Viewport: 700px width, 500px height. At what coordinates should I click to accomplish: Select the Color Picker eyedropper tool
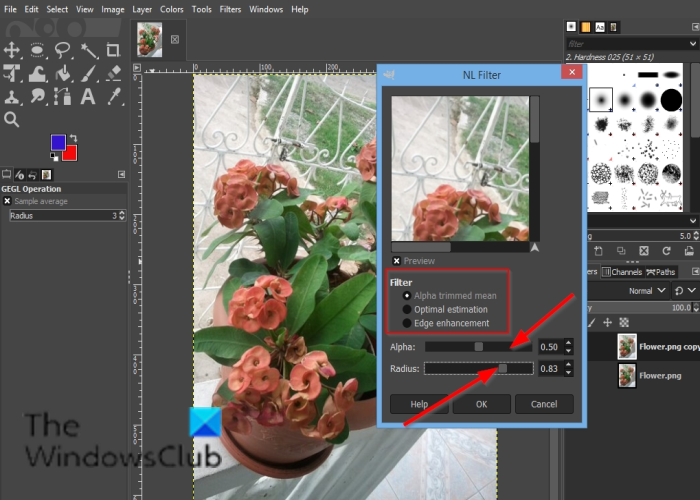113,96
